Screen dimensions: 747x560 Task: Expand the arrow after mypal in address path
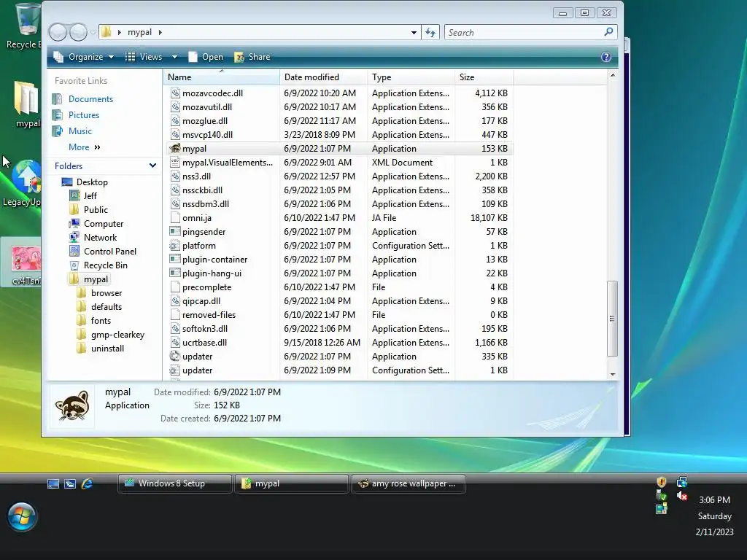point(160,32)
